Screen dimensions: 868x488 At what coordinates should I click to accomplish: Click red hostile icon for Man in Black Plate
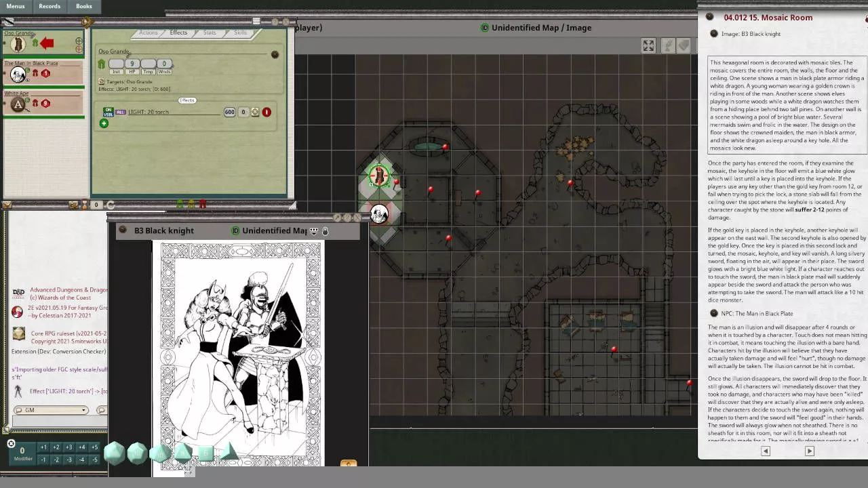35,73
